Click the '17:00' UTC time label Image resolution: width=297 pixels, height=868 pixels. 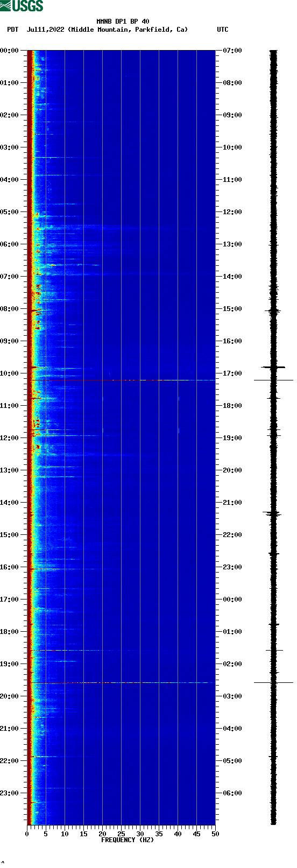(232, 373)
